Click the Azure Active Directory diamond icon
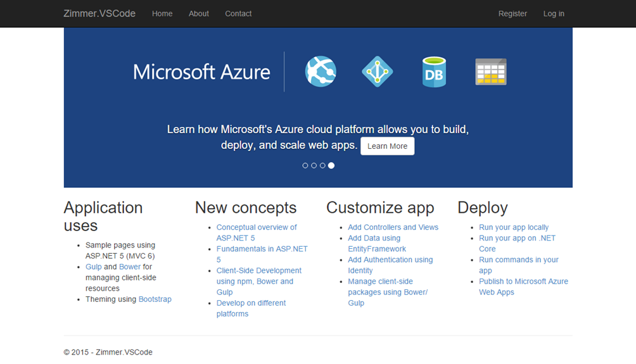This screenshot has width=636, height=364. click(377, 72)
